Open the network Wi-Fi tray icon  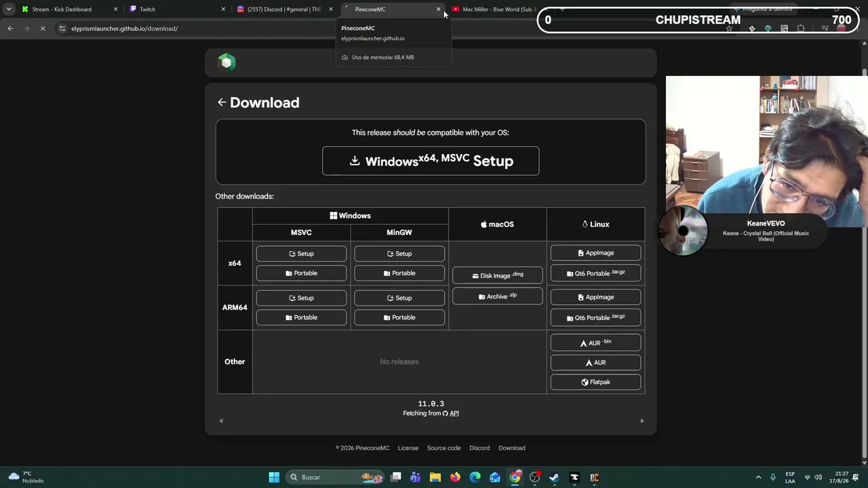pyautogui.click(x=807, y=477)
